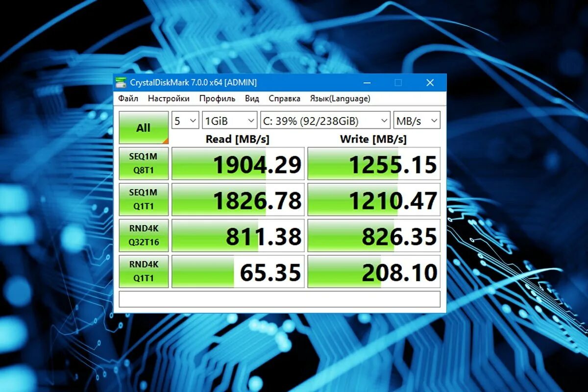This screenshot has height=392, width=588.
Task: Click the 1210.47 write result
Action: [x=374, y=199]
